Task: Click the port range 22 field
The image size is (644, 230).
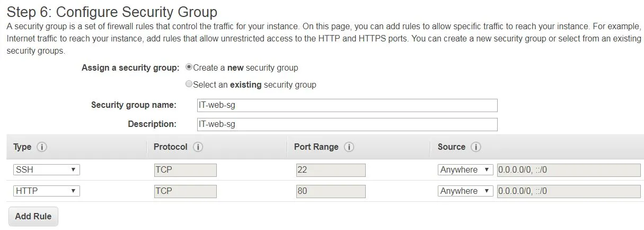Action: point(331,170)
